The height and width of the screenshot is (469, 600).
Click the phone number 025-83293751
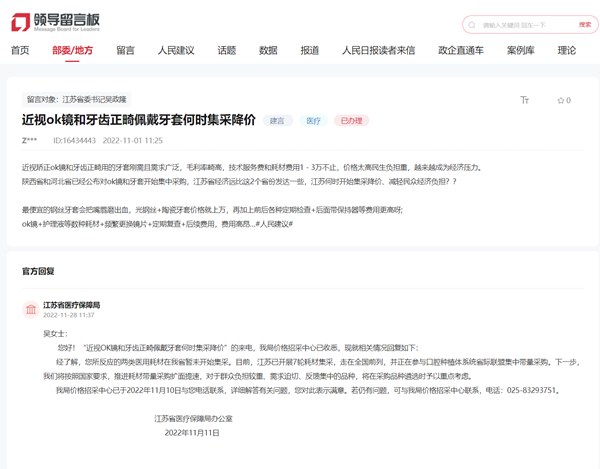coord(531,390)
